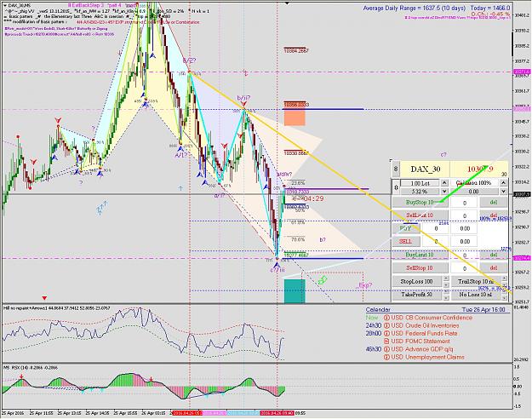The height and width of the screenshot is (419, 532).
Task: Click the candle timer 04:29
Action: click(x=313, y=198)
